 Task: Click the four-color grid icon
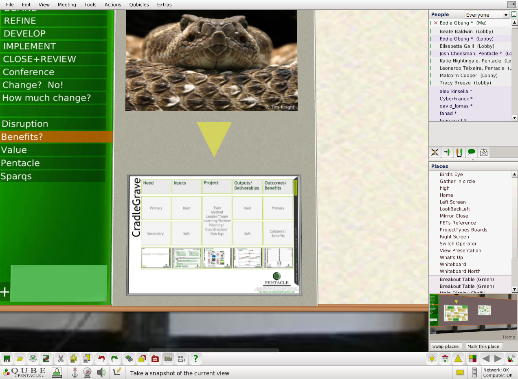[x=472, y=359]
